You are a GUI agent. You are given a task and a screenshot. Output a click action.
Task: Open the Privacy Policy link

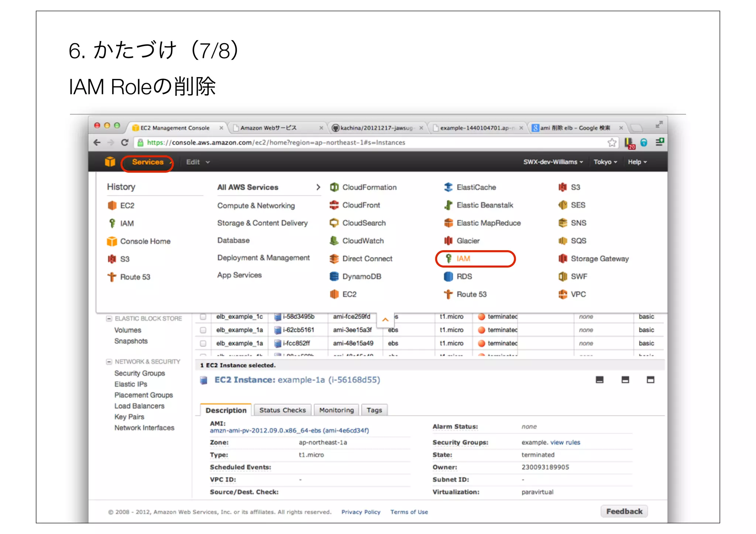pyautogui.click(x=361, y=512)
